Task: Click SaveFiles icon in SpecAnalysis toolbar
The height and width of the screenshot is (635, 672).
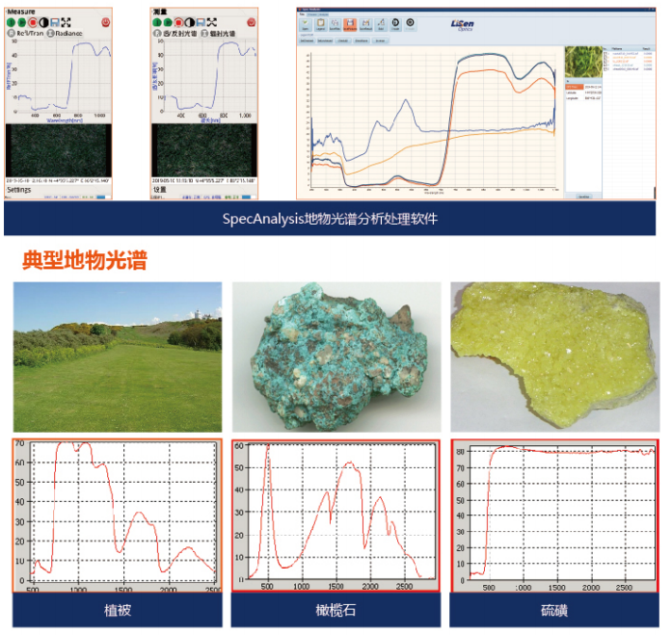Action: pos(336,25)
